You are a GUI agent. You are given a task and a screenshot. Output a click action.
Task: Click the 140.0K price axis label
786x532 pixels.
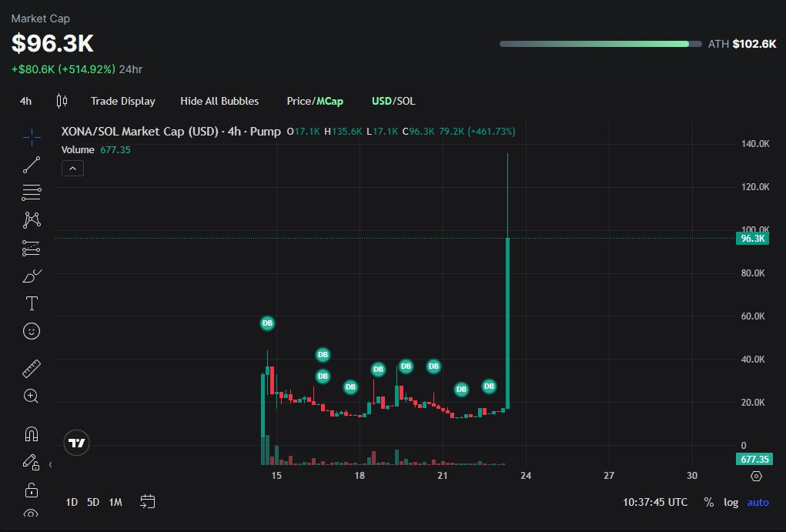755,144
